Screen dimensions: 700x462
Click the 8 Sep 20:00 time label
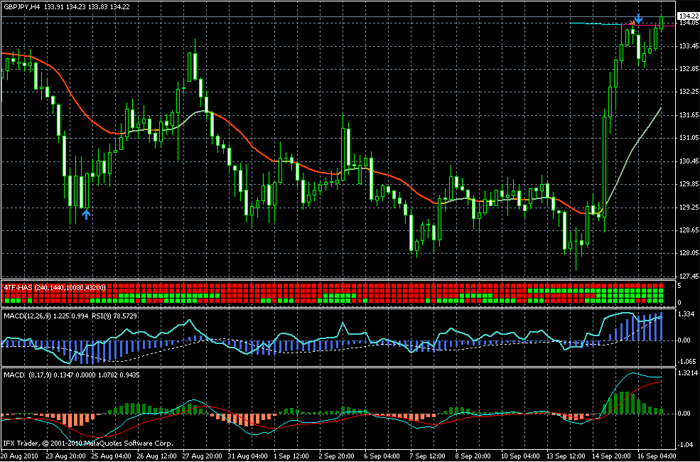pyautogui.click(x=472, y=457)
